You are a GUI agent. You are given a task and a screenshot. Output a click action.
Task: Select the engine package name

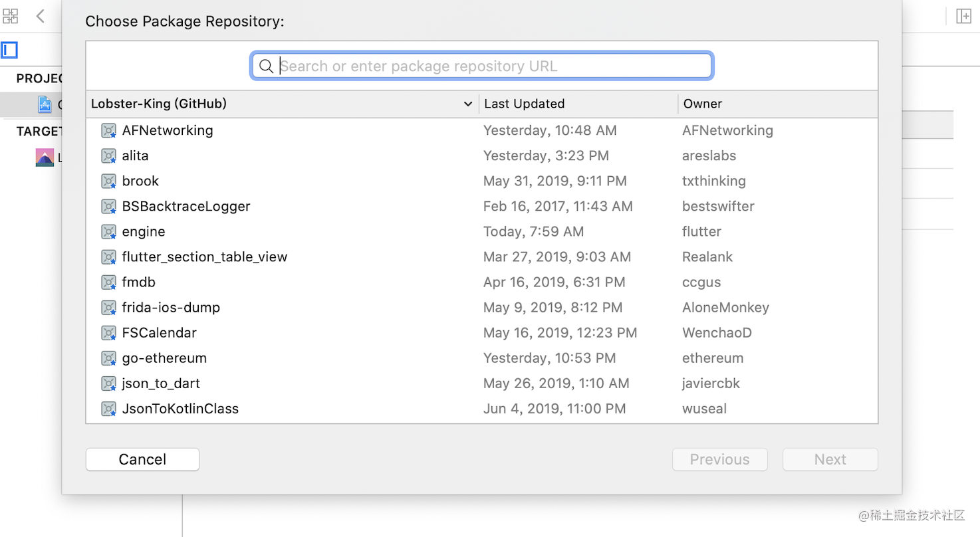point(144,232)
